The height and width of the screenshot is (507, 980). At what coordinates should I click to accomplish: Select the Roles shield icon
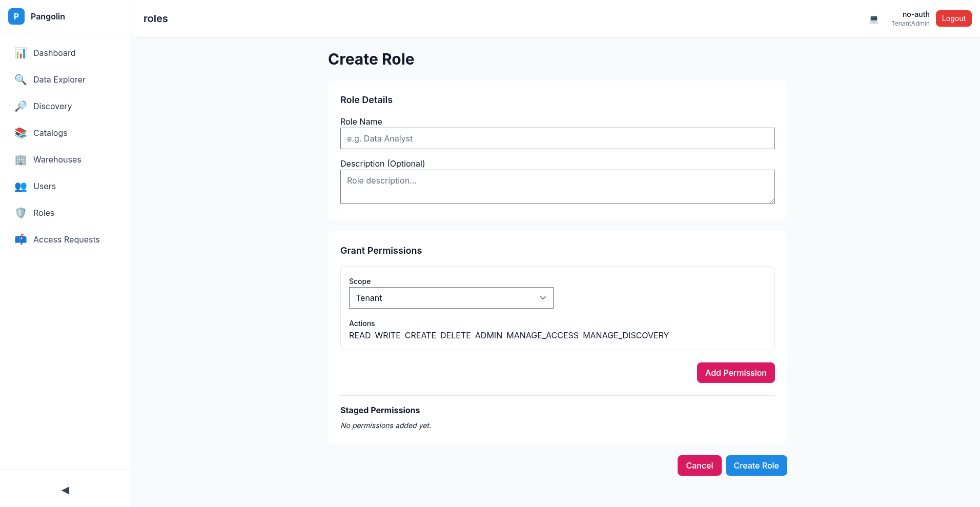[x=21, y=213]
